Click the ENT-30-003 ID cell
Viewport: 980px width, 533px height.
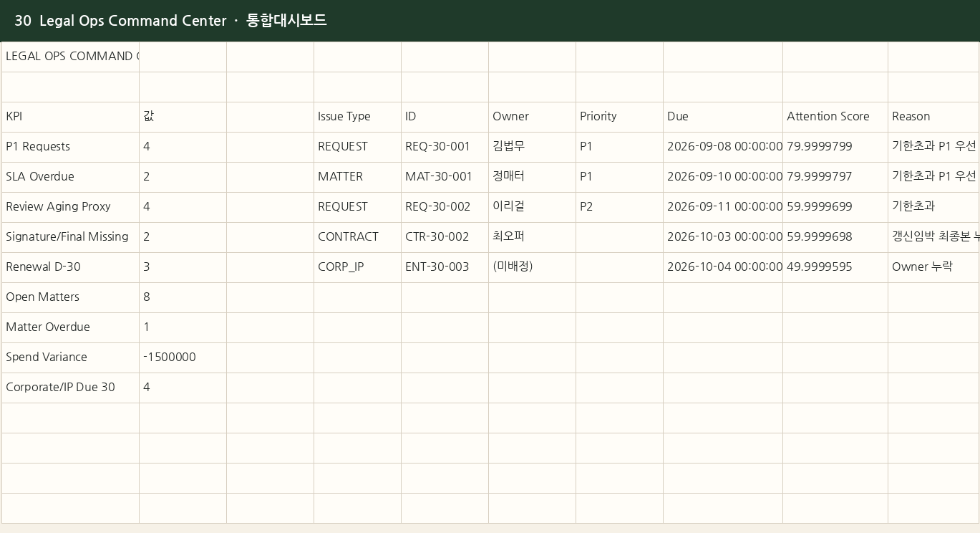pyautogui.click(x=445, y=267)
